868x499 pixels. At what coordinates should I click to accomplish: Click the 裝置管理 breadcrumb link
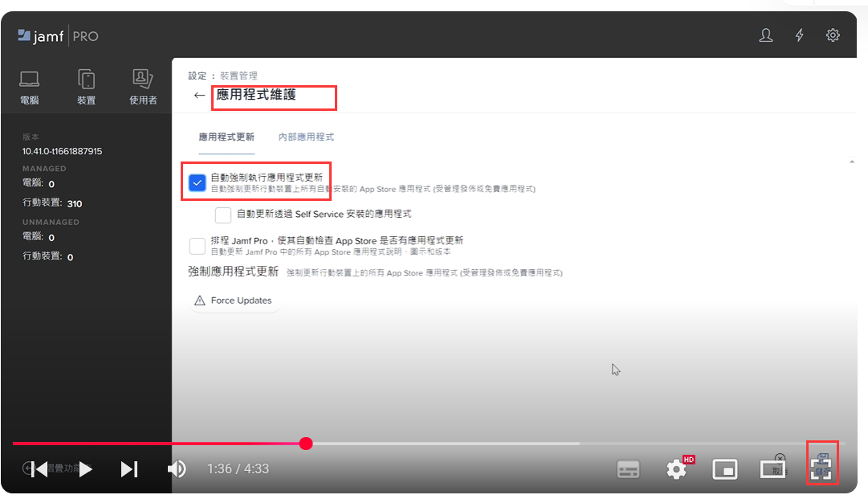[x=238, y=76]
